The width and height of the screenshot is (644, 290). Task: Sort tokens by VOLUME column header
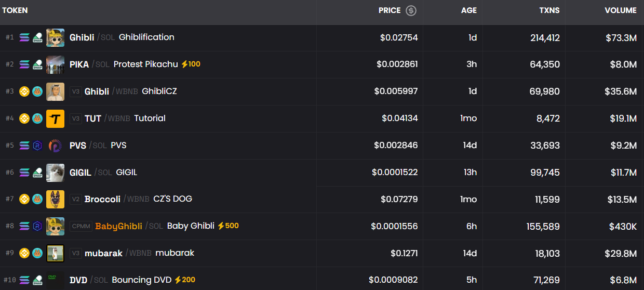[x=620, y=10]
